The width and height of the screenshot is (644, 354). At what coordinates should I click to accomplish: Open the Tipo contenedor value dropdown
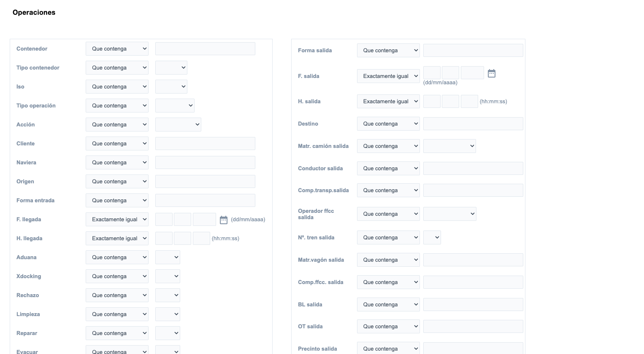click(x=171, y=68)
